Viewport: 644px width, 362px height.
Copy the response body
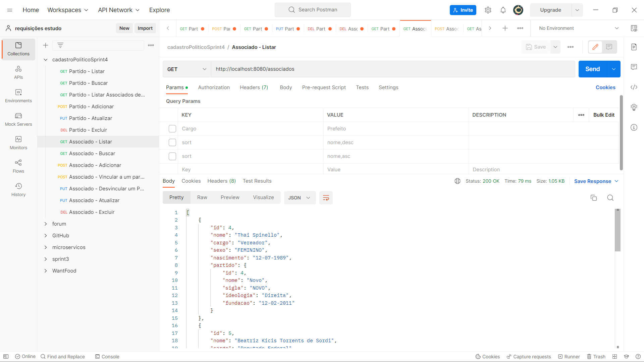point(594,198)
